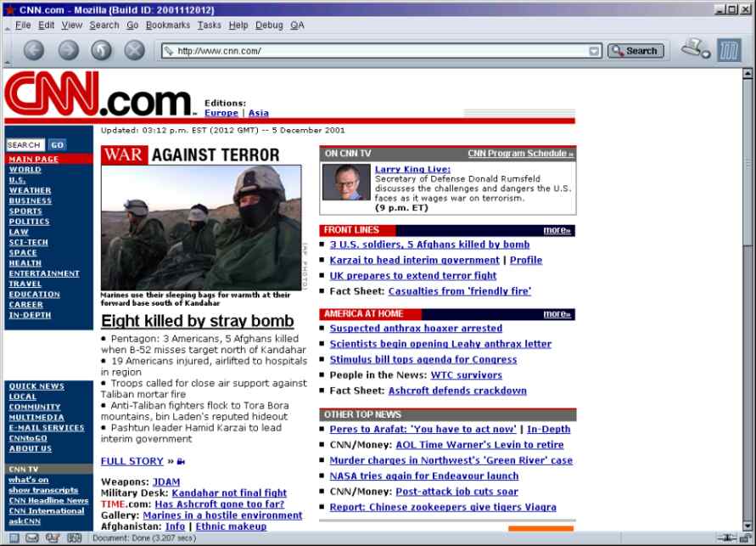
Task: Reload the page using the circular arrow
Action: tap(101, 50)
